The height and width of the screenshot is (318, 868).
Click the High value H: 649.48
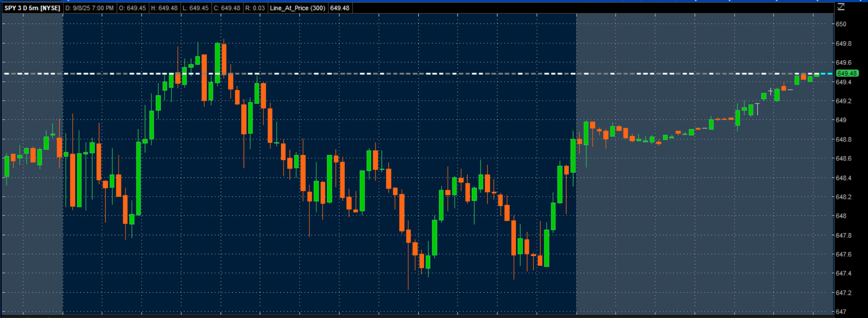click(x=164, y=8)
